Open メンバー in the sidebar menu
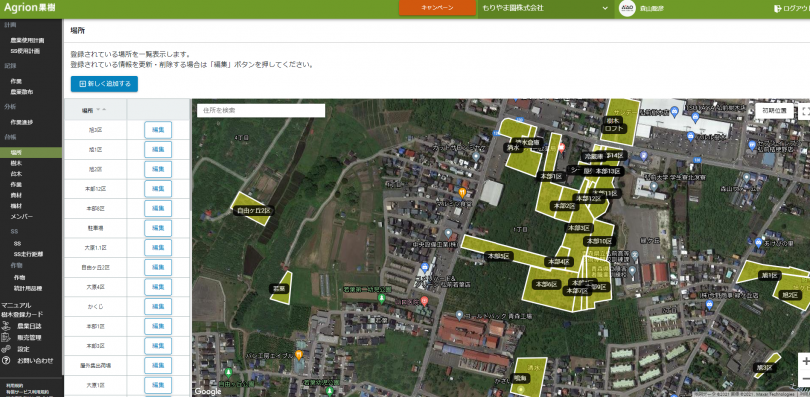The width and height of the screenshot is (810, 397). click(x=21, y=216)
